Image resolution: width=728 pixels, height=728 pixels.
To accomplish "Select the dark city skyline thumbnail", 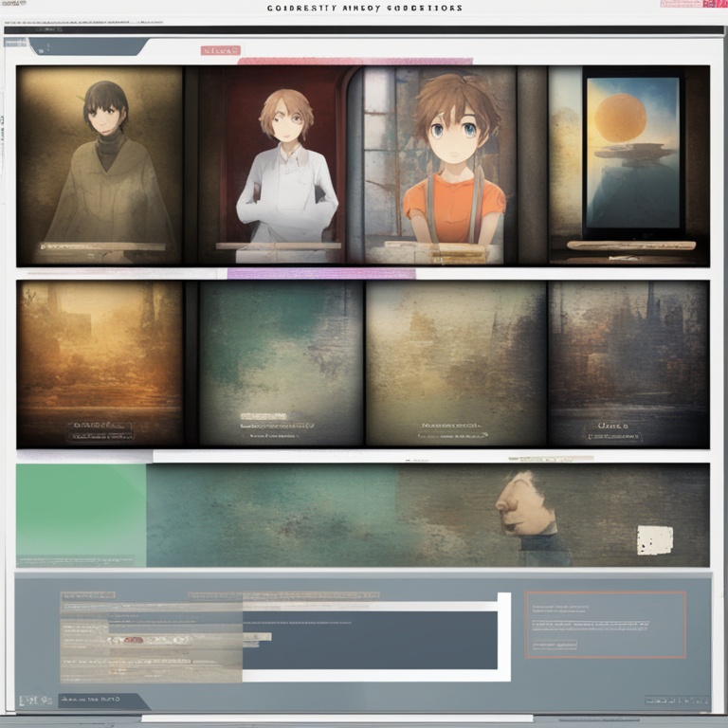I will pyautogui.click(x=628, y=362).
